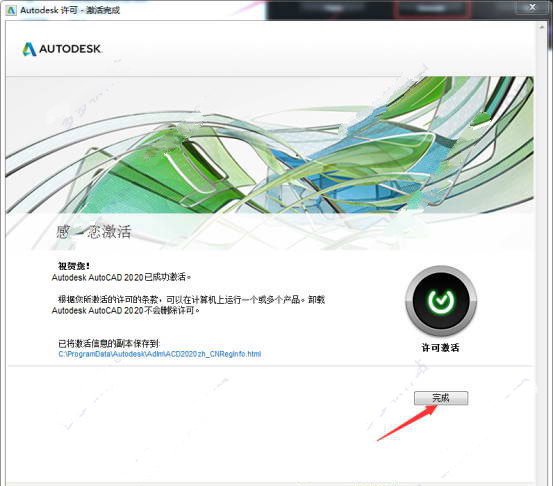Close the Autodesk license window
554x486 pixels.
[x=532, y=7]
